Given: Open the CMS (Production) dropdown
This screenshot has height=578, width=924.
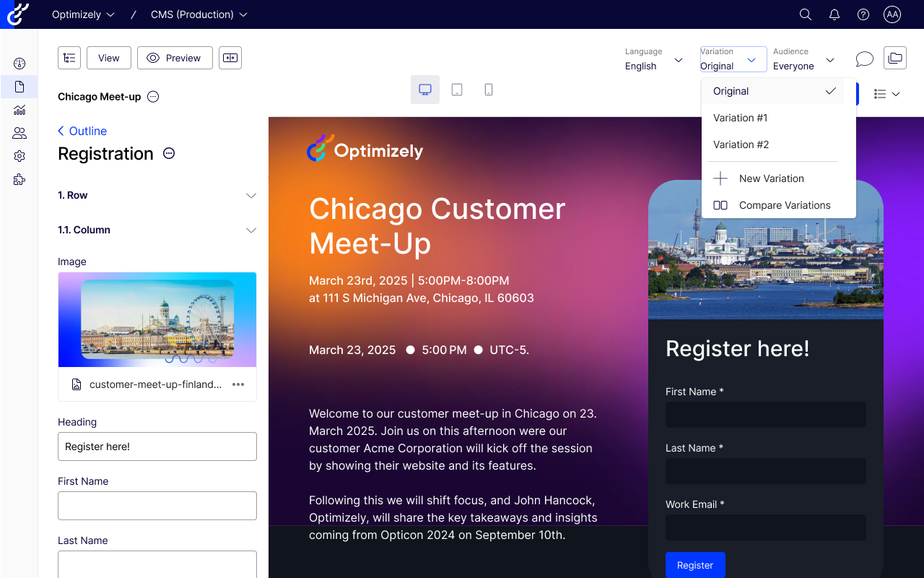Looking at the screenshot, I should tap(199, 14).
